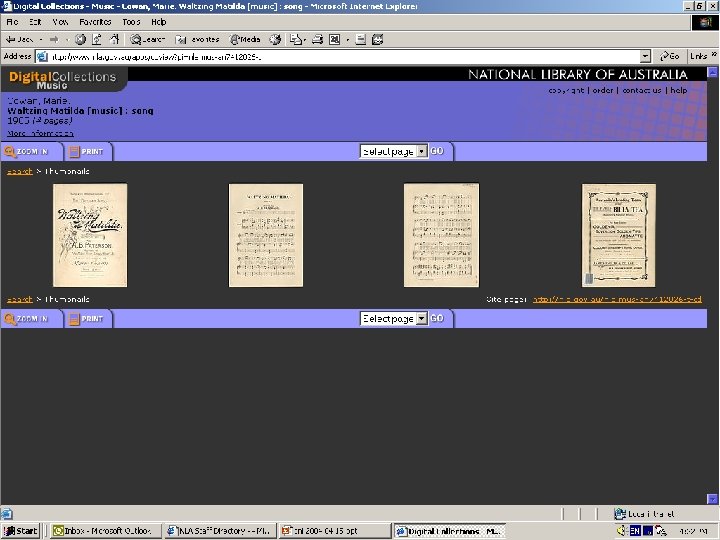720x540 pixels.
Task: Click the Windows Start button
Action: 20,531
